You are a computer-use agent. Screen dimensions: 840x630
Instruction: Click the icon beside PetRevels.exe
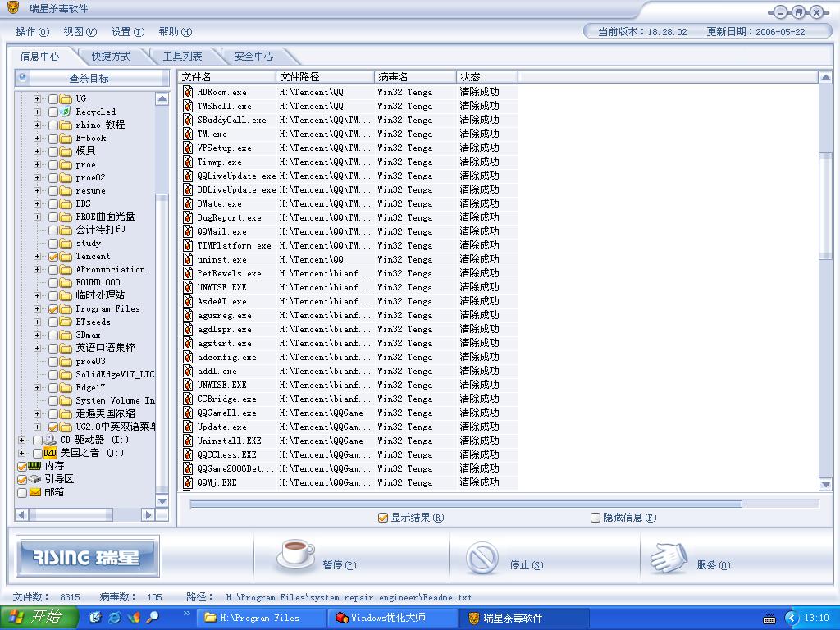click(188, 272)
